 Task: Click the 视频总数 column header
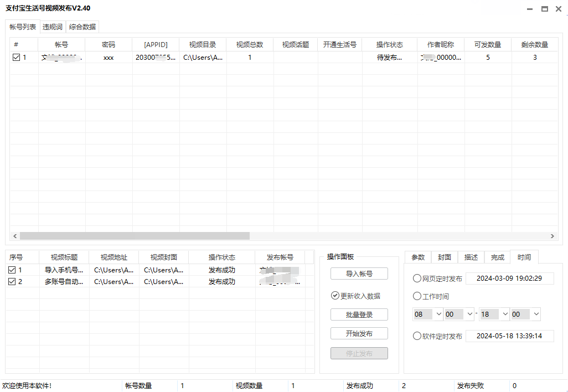click(x=250, y=44)
